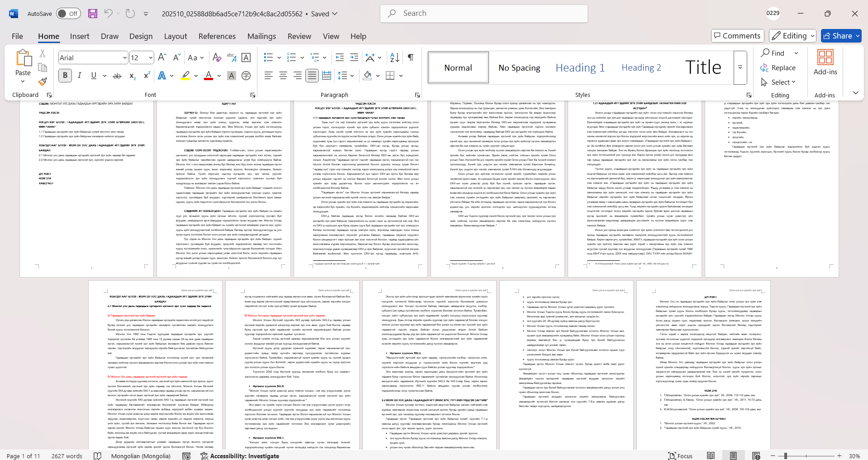This screenshot has width=868, height=460.
Task: Open the References tab
Action: pyautogui.click(x=217, y=36)
